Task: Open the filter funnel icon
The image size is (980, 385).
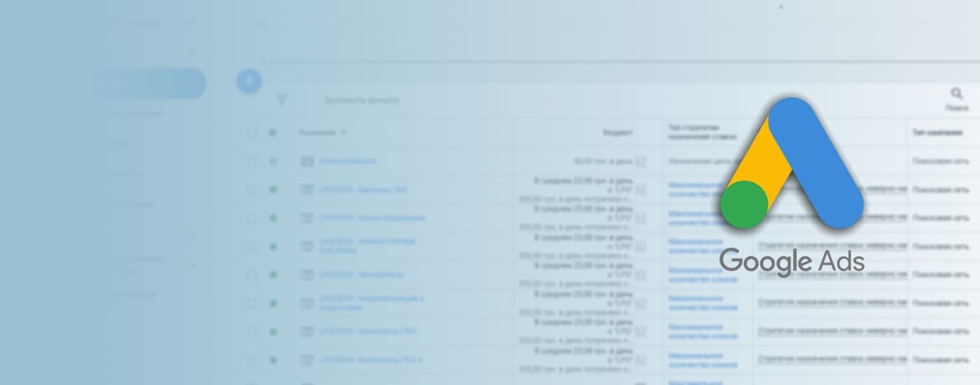Action: point(282,100)
